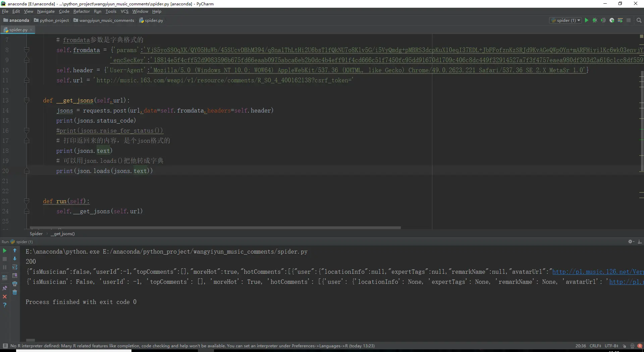
Task: Select wangyiyun_music_comments breadcrumb folder
Action: (104, 20)
